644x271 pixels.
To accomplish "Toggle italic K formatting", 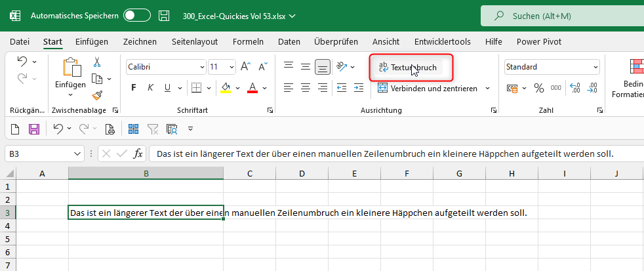I will [x=150, y=87].
